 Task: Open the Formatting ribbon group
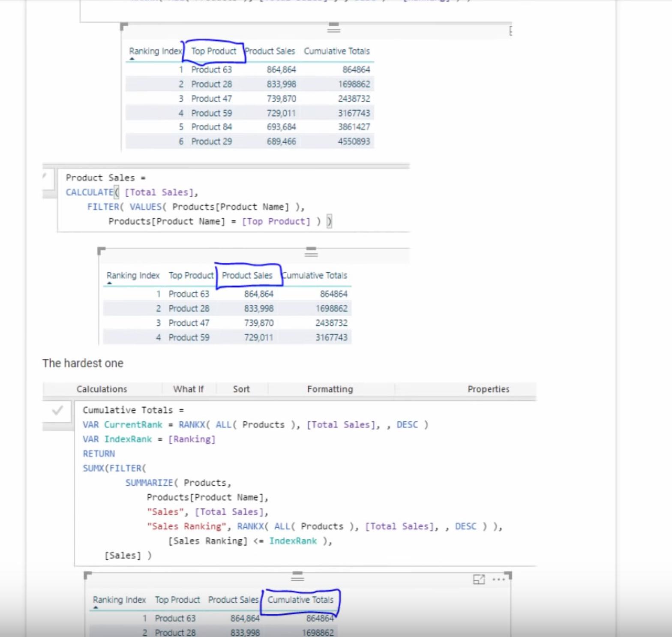(330, 389)
